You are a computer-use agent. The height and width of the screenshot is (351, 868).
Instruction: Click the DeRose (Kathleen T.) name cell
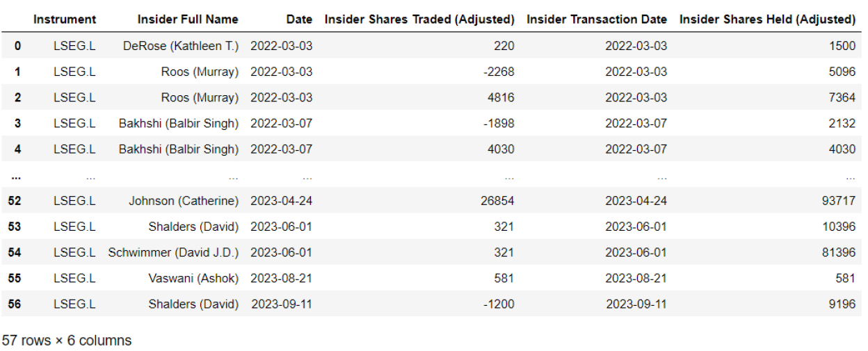pos(181,46)
